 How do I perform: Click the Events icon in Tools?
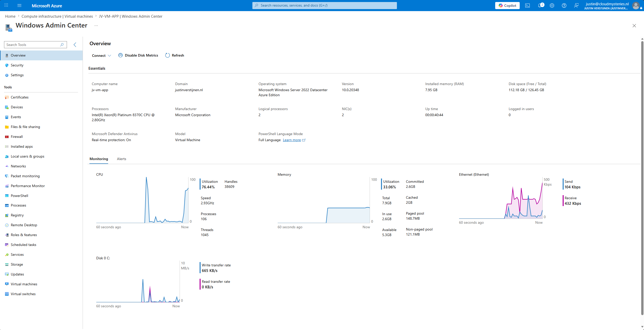click(7, 117)
